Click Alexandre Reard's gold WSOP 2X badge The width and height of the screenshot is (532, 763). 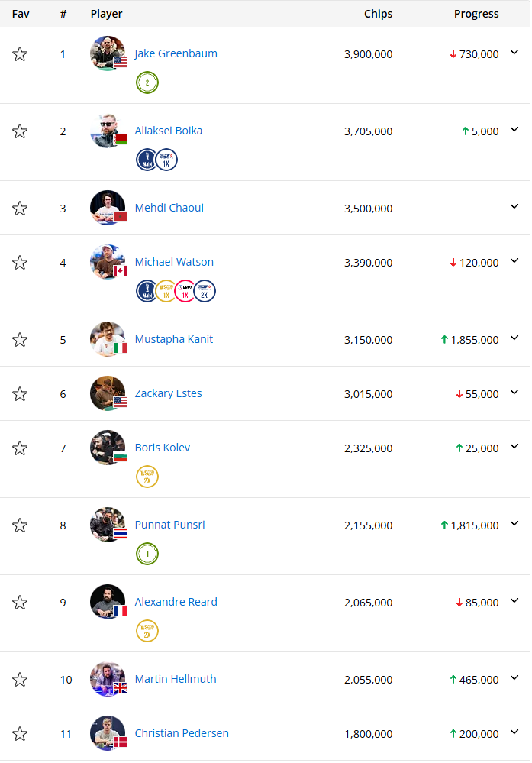[147, 631]
